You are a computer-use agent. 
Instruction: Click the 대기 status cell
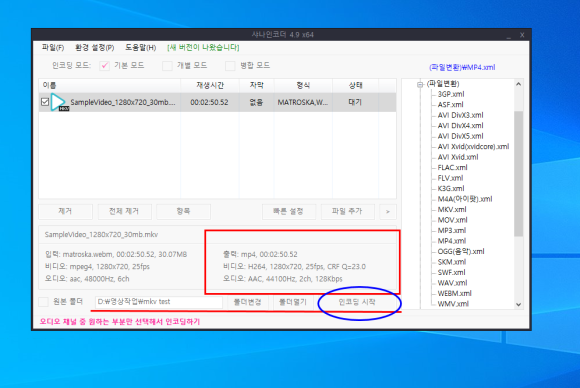pos(355,102)
